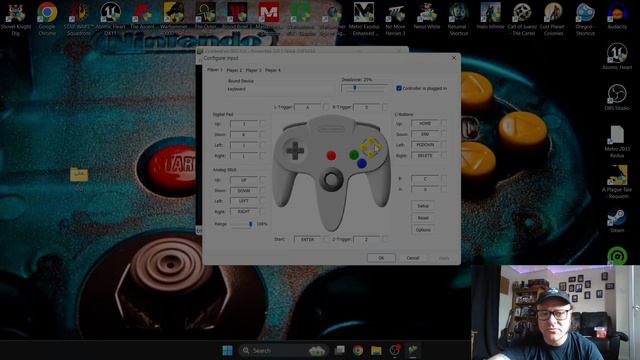Select the Analog Stick Right field
Image resolution: width=640 pixels, height=360 pixels.
244,212
